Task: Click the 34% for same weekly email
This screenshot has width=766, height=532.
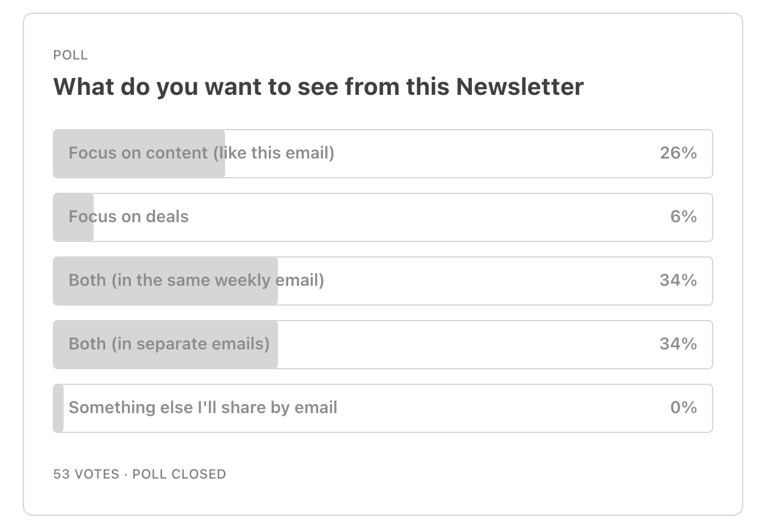Action: click(678, 280)
